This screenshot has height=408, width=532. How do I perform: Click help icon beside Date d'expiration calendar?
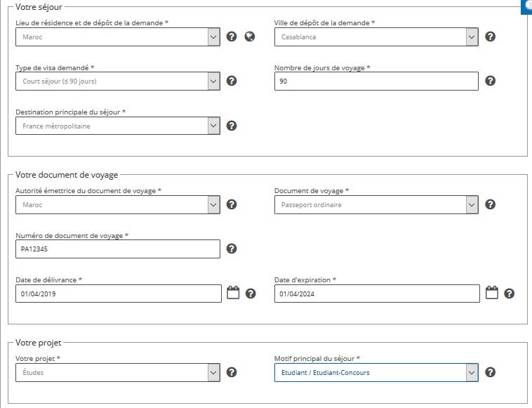[509, 294]
